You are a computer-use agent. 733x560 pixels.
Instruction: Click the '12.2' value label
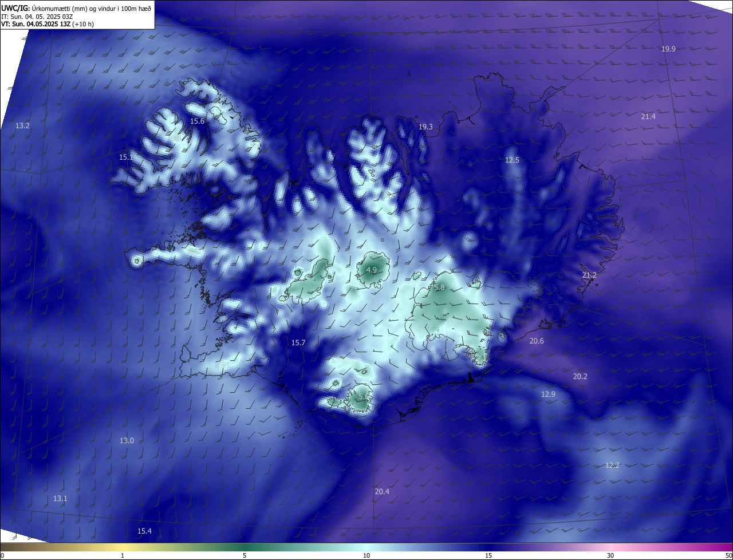612,466
